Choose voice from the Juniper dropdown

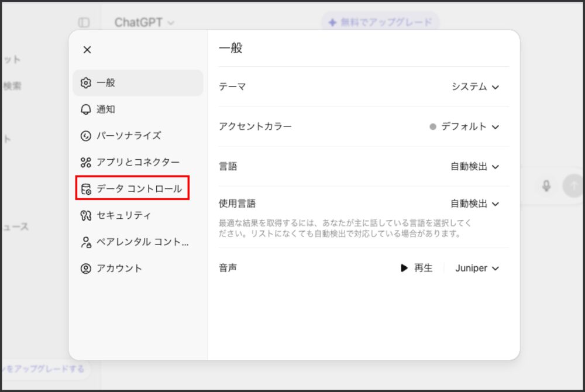[477, 268]
